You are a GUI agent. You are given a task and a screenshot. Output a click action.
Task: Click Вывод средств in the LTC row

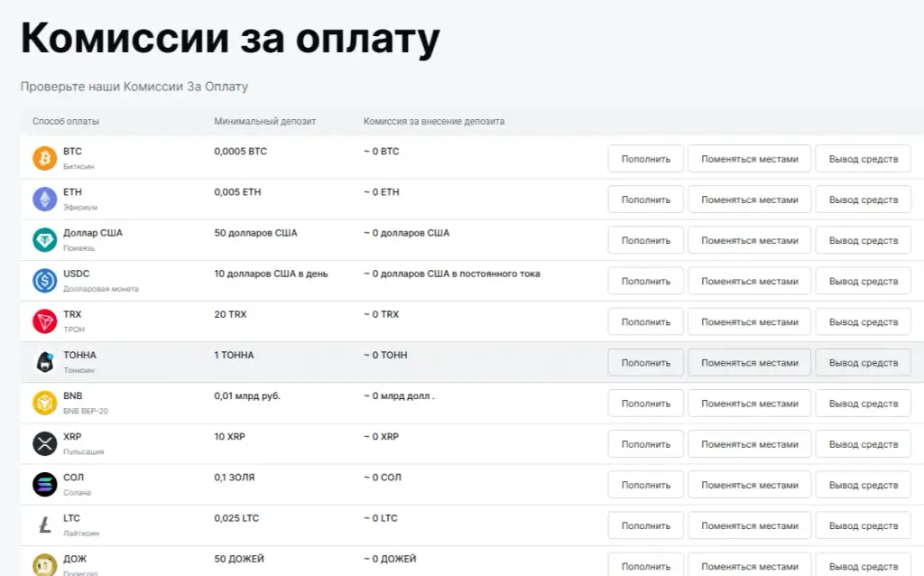tap(864, 525)
